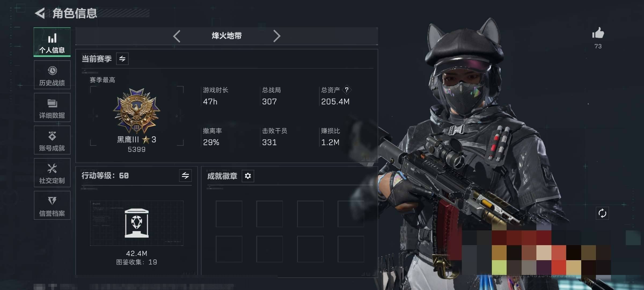Open the 账号成就 achievements tab
644x290 pixels.
(x=52, y=140)
